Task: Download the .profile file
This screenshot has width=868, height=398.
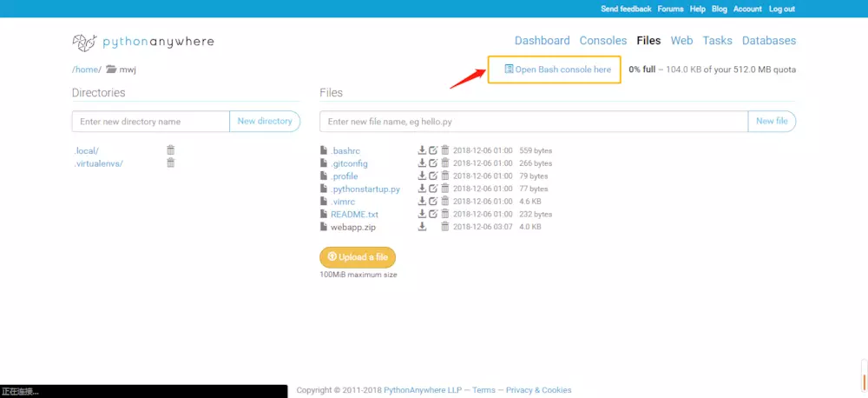Action: pyautogui.click(x=422, y=176)
